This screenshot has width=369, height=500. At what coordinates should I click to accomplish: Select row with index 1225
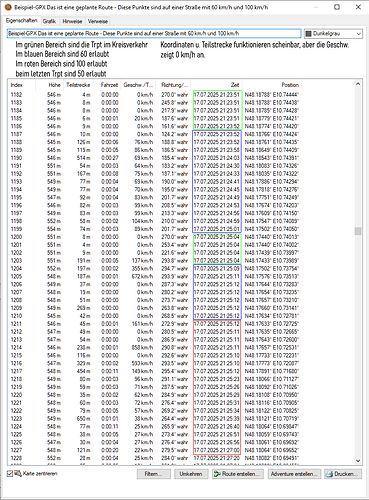155,434
